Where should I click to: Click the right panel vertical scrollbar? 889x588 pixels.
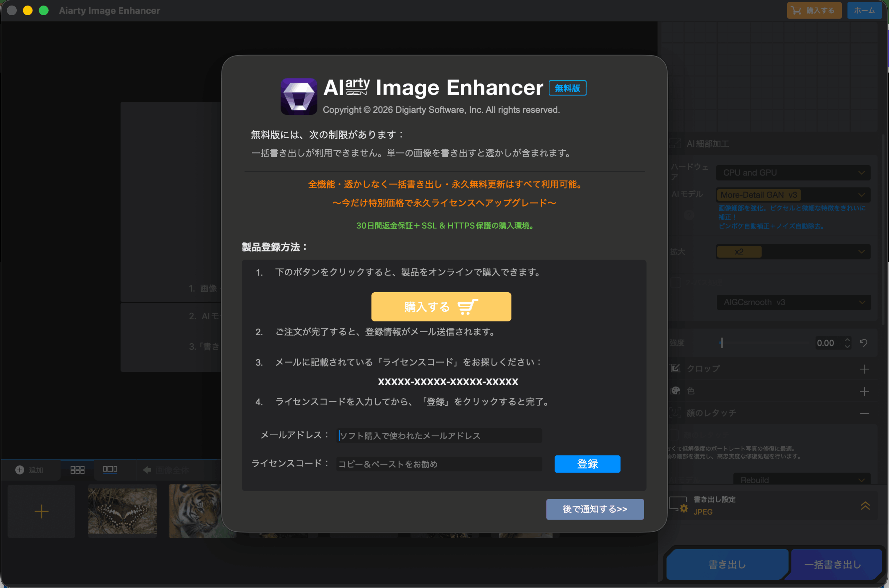click(883, 229)
